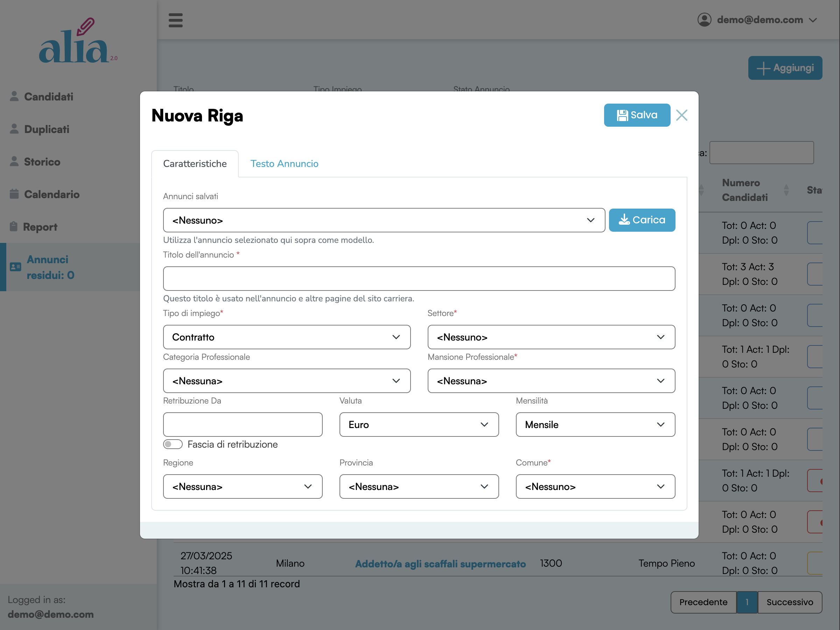Click the Calendario calendar icon
840x630 pixels.
pos(14,194)
